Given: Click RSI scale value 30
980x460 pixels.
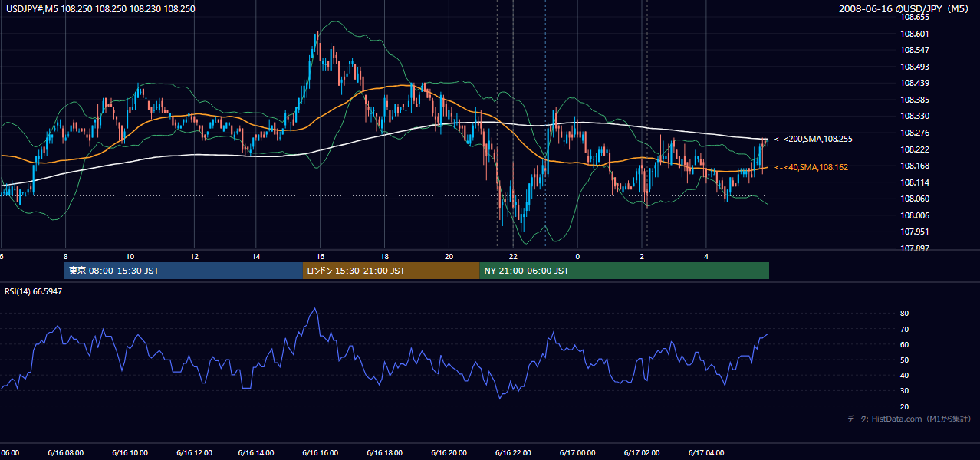Looking at the screenshot, I should (904, 391).
